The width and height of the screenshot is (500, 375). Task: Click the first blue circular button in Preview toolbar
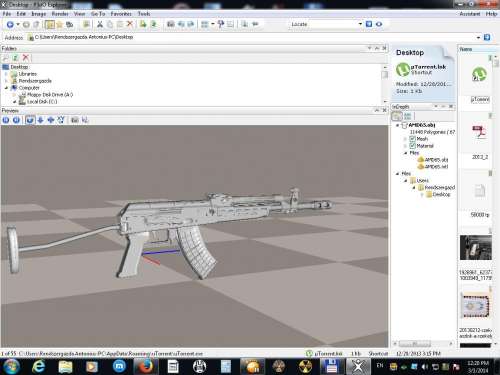6,120
